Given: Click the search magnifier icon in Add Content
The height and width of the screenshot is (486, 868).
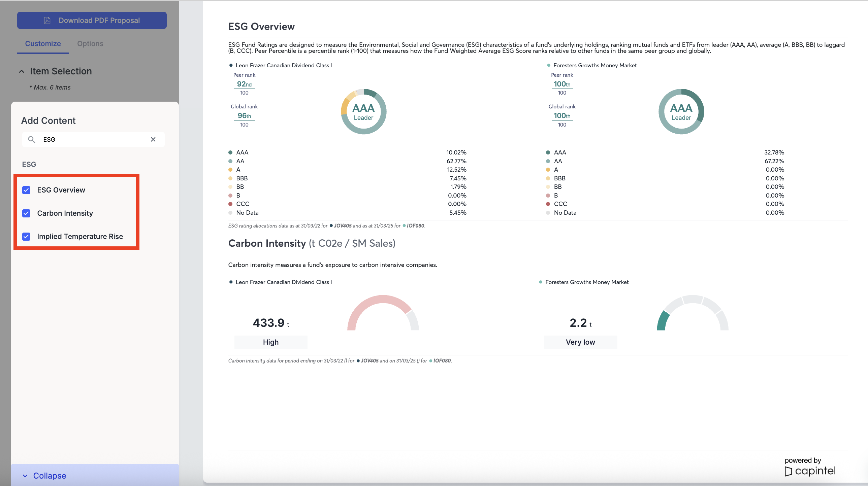Looking at the screenshot, I should click(31, 139).
